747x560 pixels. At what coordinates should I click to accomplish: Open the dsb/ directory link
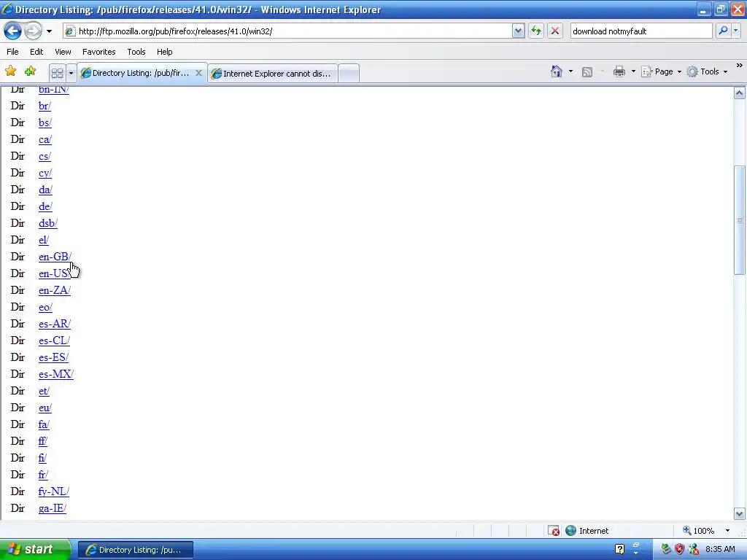(48, 223)
